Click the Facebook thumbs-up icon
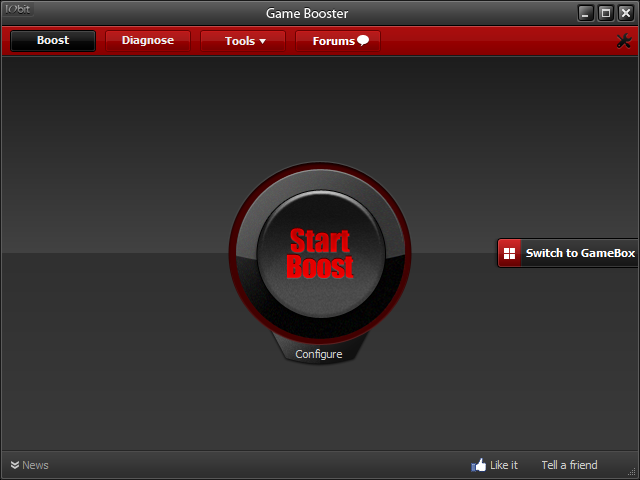The image size is (640, 480). coord(479,465)
